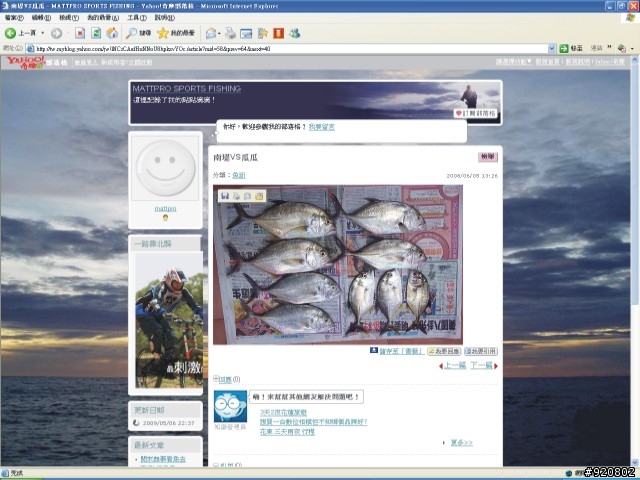The image size is (640, 480).
Task: Click the 'I want to reply' button
Action: click(x=444, y=351)
